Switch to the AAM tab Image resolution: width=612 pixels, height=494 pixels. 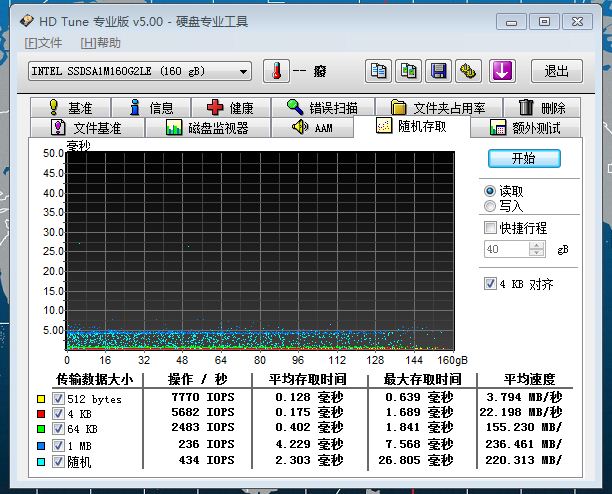(x=312, y=127)
